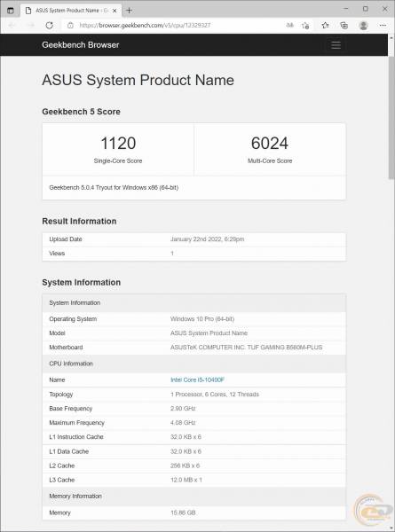Click the Upload Date label
The height and width of the screenshot is (532, 395).
66,239
